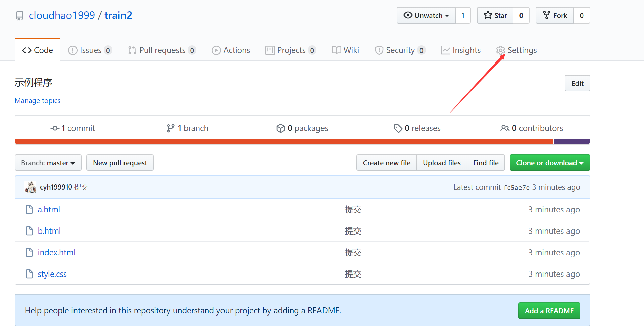The image size is (644, 336).
Task: Open the Actions tab
Action: click(231, 50)
